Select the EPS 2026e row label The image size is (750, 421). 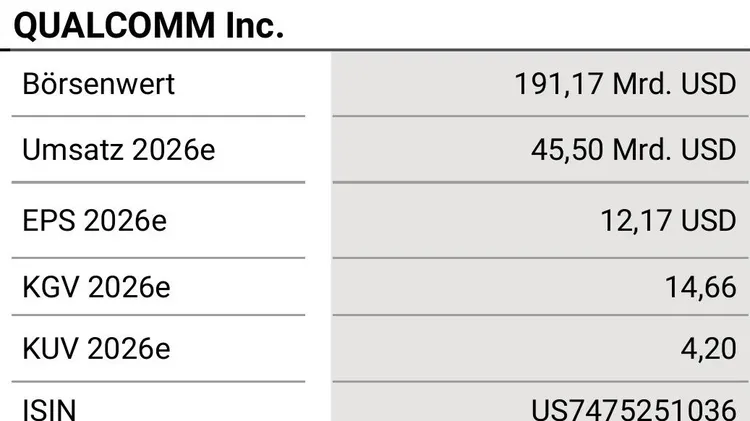click(95, 220)
